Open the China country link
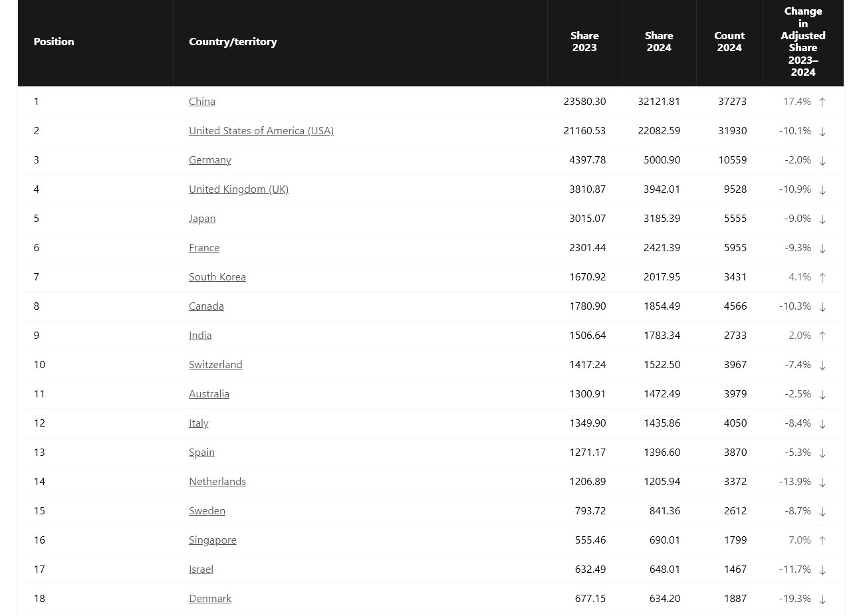The width and height of the screenshot is (855, 616). [x=201, y=102]
